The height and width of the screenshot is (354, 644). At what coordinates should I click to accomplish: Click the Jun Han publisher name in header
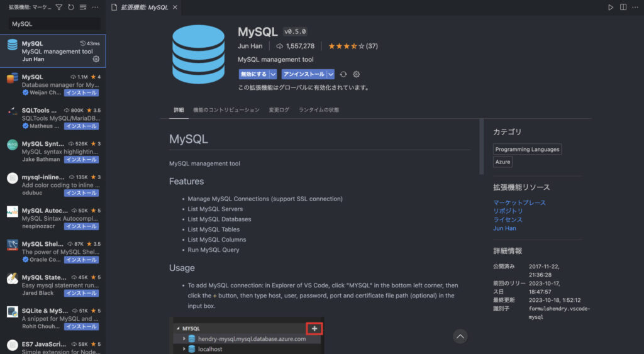click(250, 46)
